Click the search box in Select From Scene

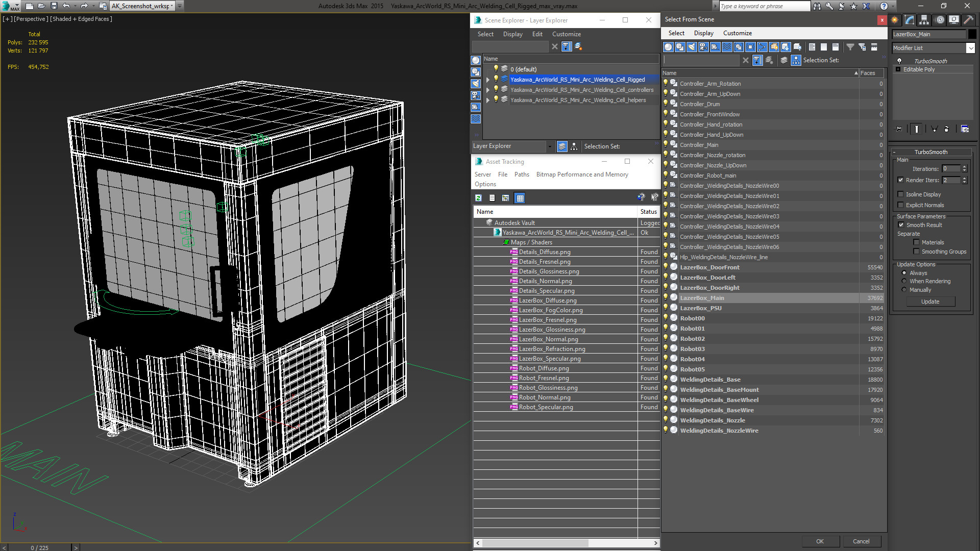click(701, 60)
